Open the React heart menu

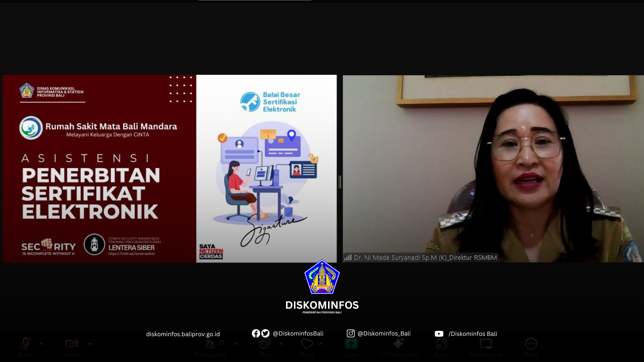click(307, 347)
